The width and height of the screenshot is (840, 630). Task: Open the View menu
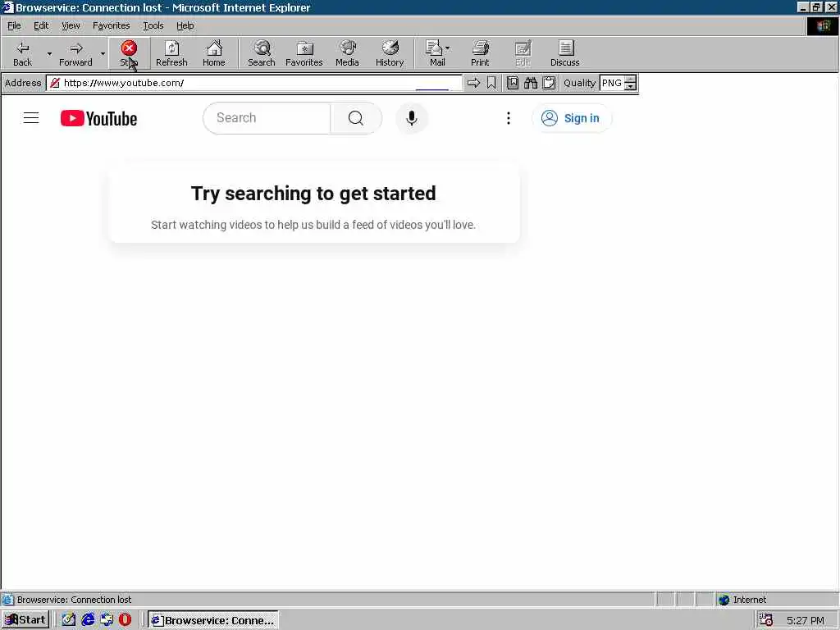click(x=71, y=25)
